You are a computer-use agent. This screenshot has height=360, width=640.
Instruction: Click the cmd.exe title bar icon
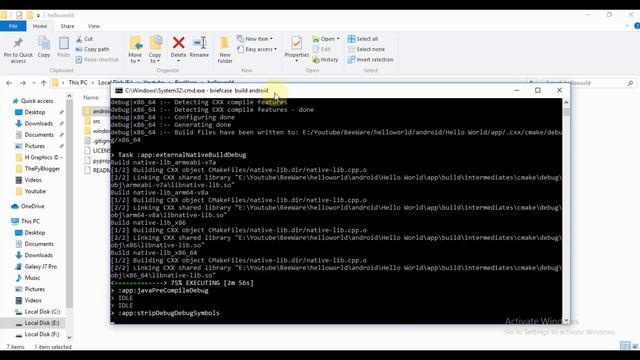119,91
